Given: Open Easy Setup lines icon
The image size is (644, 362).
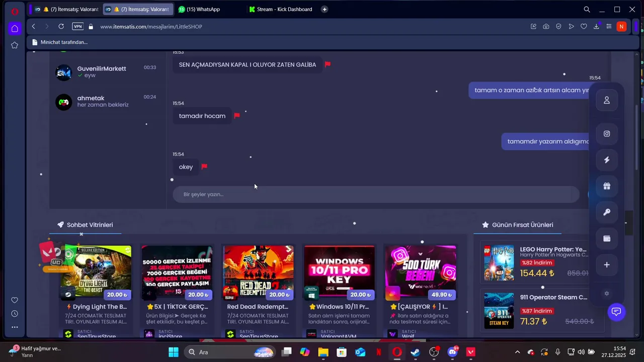Looking at the screenshot, I should point(609,26).
